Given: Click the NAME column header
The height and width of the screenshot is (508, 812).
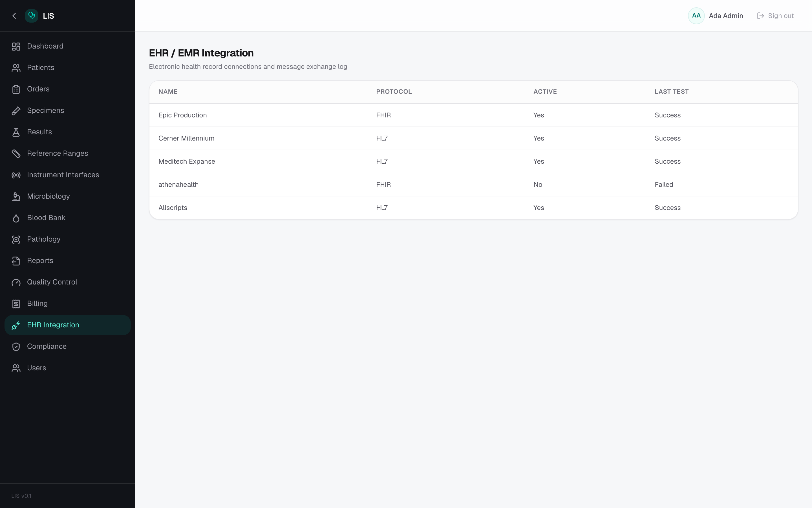Looking at the screenshot, I should point(168,92).
